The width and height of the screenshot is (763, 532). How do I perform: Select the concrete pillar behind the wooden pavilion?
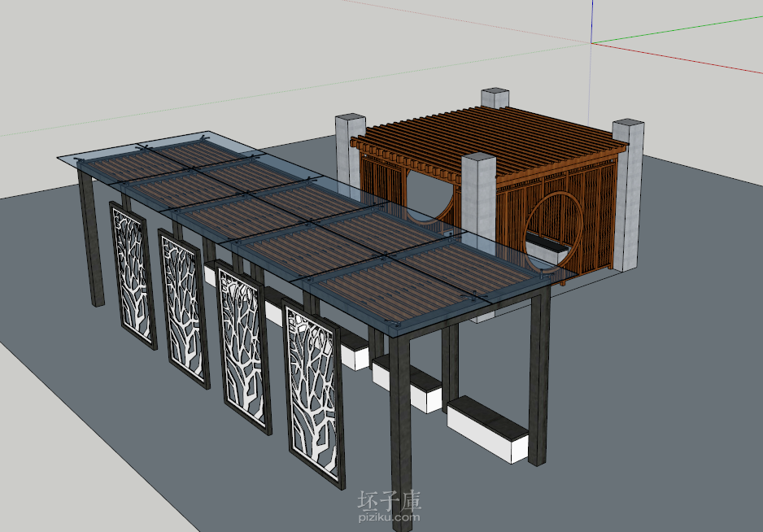pos(495,98)
